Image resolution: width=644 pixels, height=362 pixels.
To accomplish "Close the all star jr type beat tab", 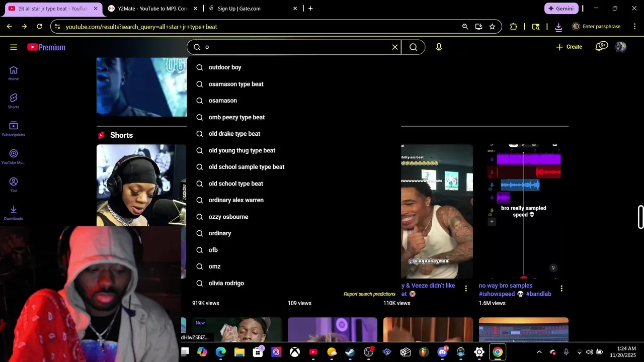I will [x=96, y=9].
